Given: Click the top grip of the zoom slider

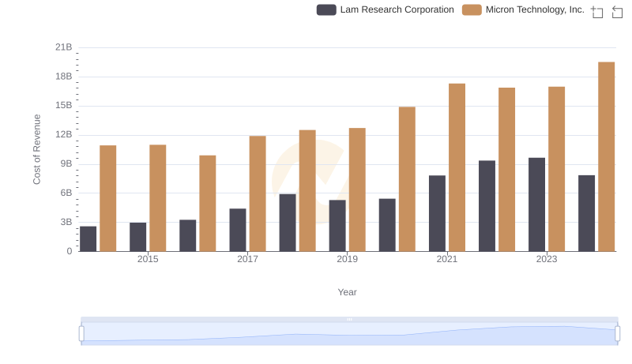Looking at the screenshot, I should click(x=349, y=319).
